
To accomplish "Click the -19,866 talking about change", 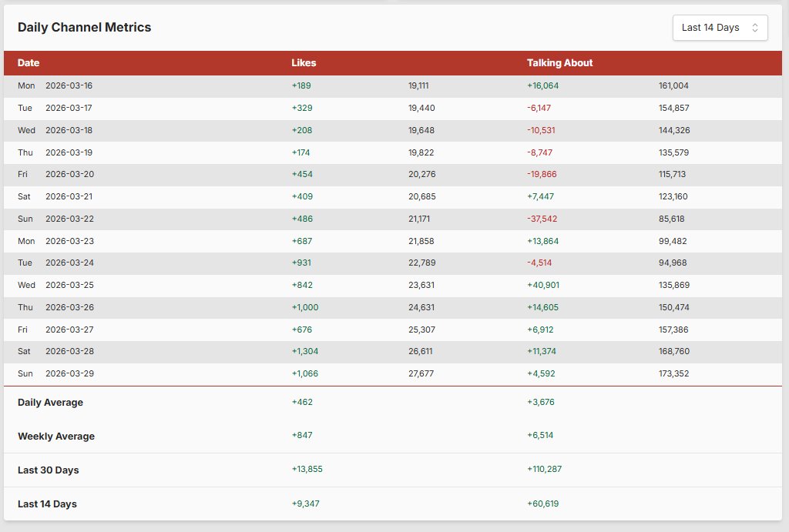I will (542, 174).
